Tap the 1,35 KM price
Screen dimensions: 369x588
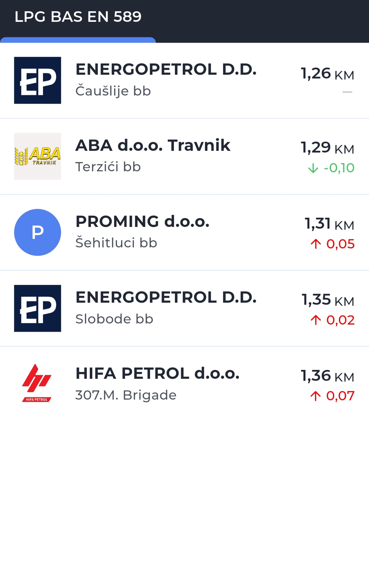coord(328,300)
